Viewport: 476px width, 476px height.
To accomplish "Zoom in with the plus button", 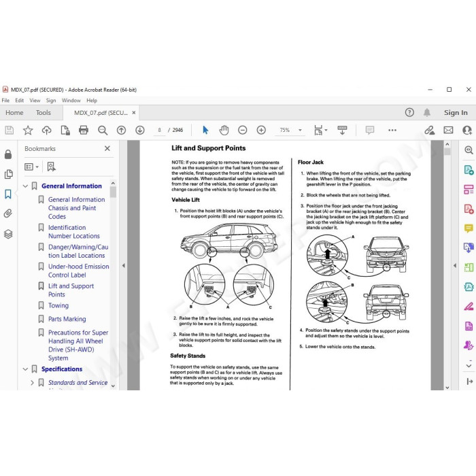I will click(x=261, y=131).
